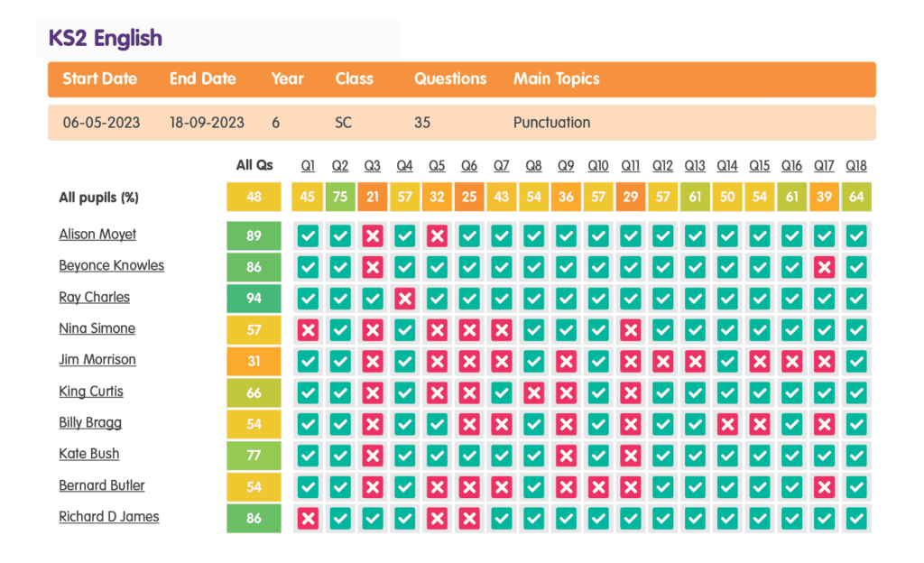This screenshot has width=924, height=563.
Task: Click Alison Moyet's Q3 cross icon
Action: (373, 235)
